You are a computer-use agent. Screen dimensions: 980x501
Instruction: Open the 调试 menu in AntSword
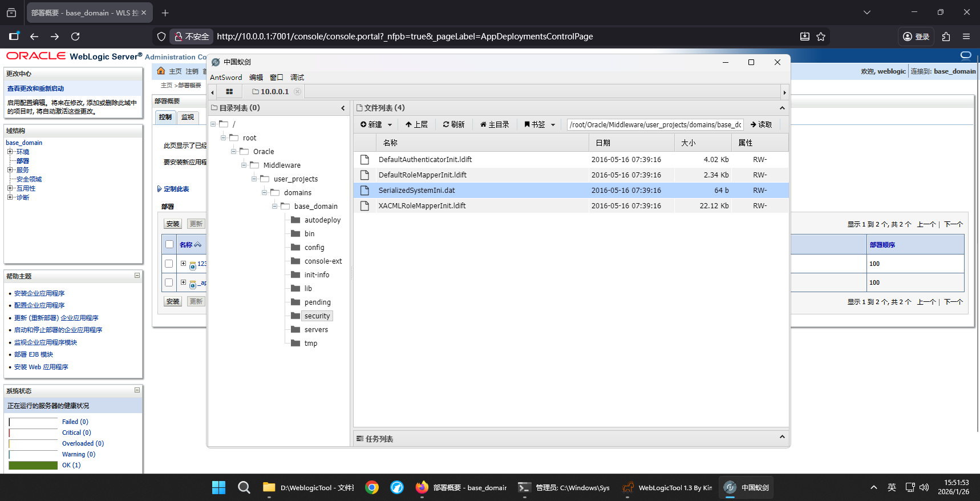(x=297, y=78)
